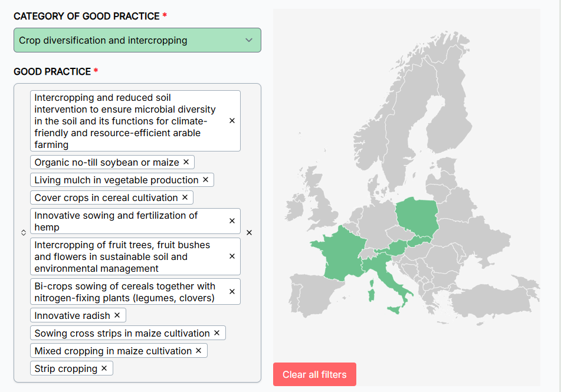Remove the "Mixed cropping in maize cultivation" tag
The height and width of the screenshot is (392, 561).
pos(198,351)
